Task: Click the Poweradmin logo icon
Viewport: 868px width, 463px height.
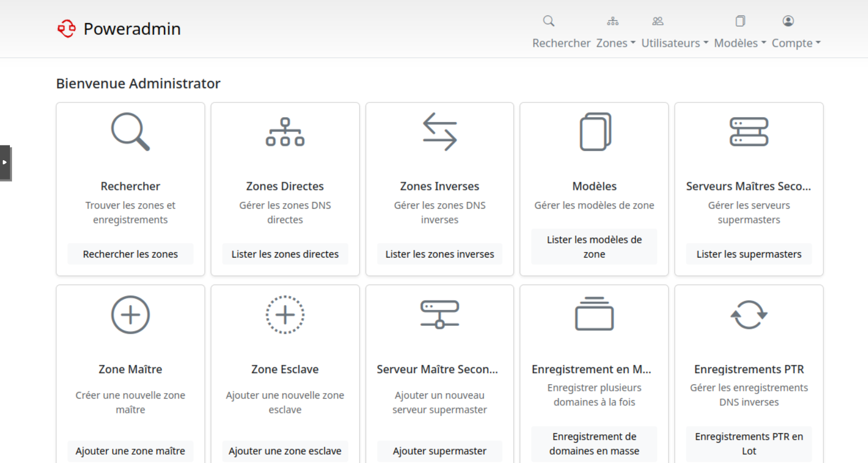Action: 67,29
